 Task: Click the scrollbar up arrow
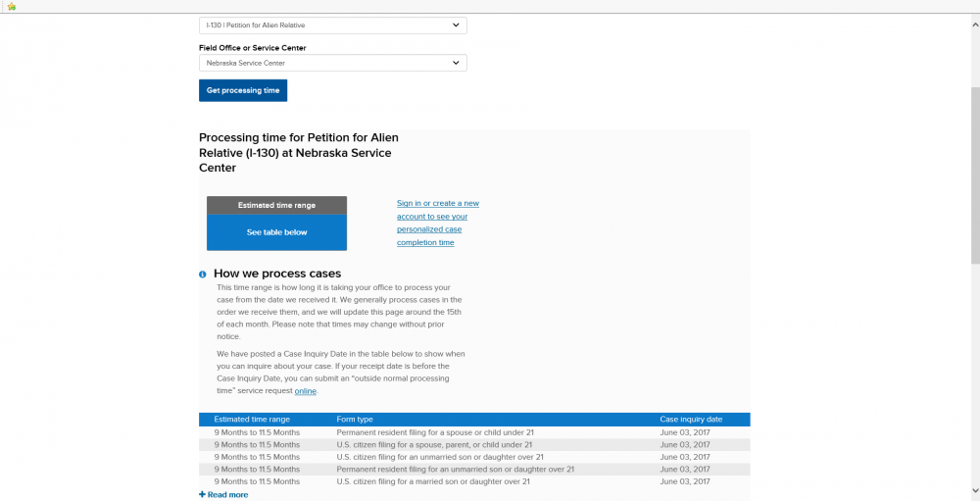pos(975,24)
